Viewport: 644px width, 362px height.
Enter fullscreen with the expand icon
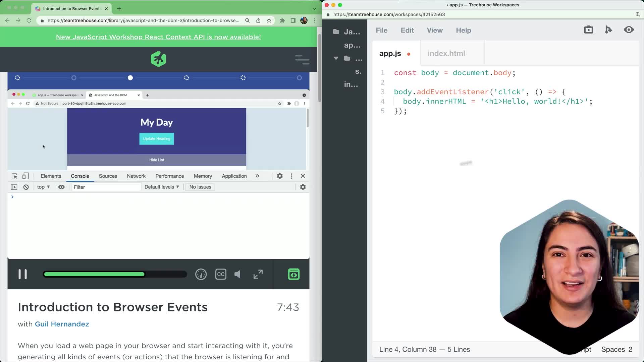coord(258,274)
